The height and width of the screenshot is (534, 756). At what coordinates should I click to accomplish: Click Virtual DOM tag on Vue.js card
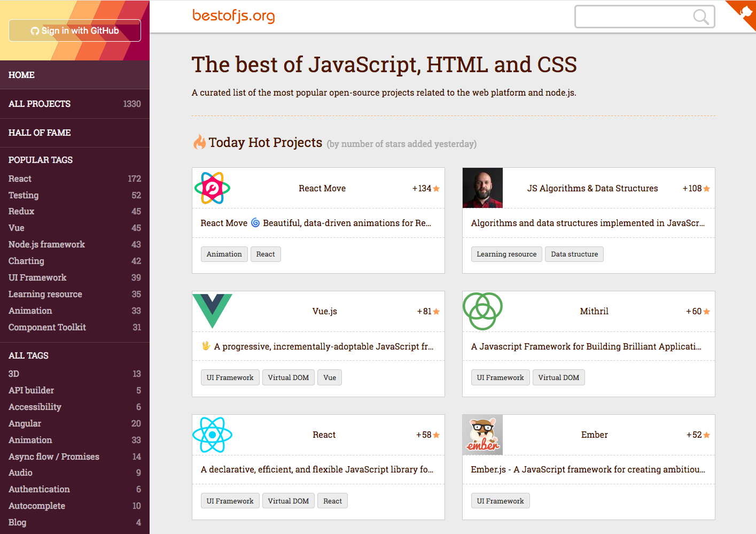click(289, 377)
